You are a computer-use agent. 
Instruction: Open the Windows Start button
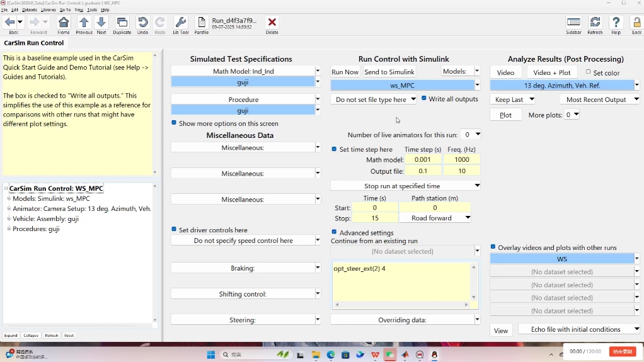pyautogui.click(x=211, y=354)
